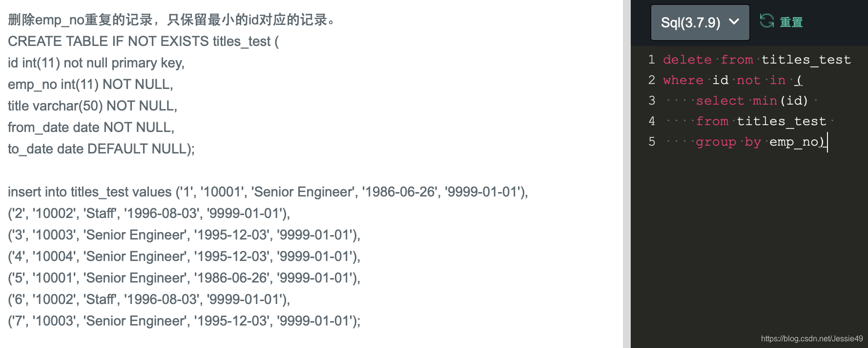Click the 'insert into titles_test values' line
Viewport: 868px width, 348px height.
(x=268, y=192)
